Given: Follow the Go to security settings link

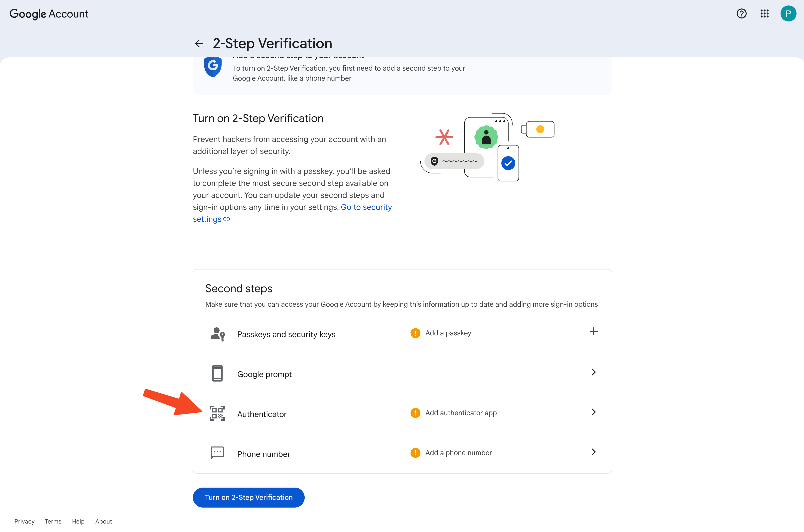Looking at the screenshot, I should (x=366, y=207).
